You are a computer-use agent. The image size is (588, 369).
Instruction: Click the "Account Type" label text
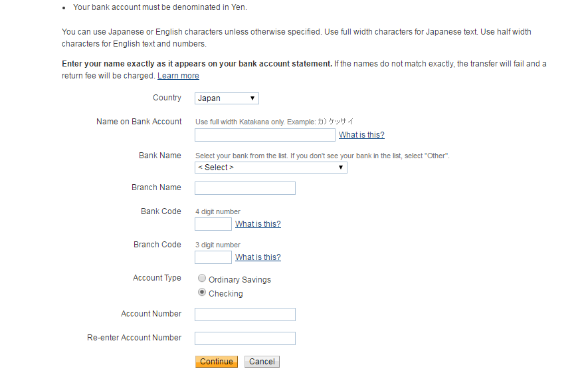[157, 278]
